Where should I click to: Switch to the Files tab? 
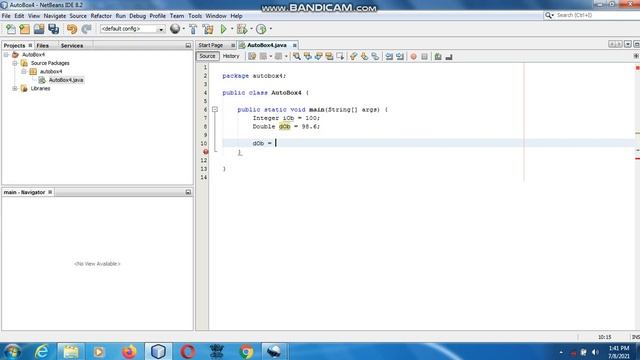click(42, 46)
